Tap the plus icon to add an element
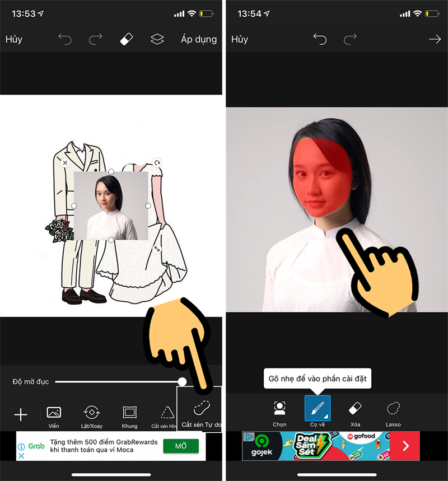Screen dimensions: 448x481 coord(21,414)
